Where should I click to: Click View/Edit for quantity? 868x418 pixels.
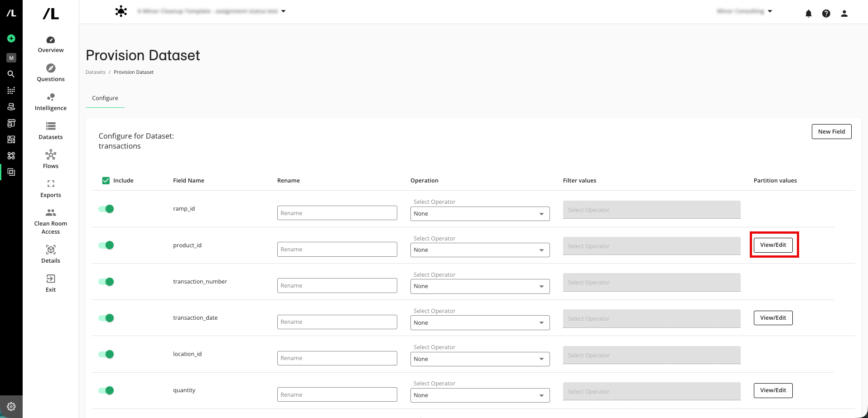point(773,390)
